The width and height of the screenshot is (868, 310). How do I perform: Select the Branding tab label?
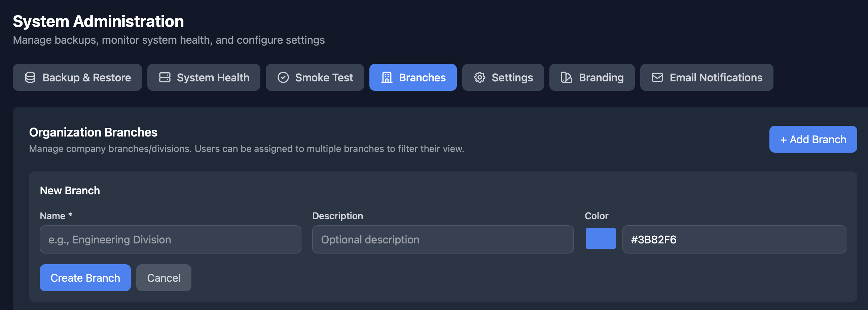click(x=601, y=77)
